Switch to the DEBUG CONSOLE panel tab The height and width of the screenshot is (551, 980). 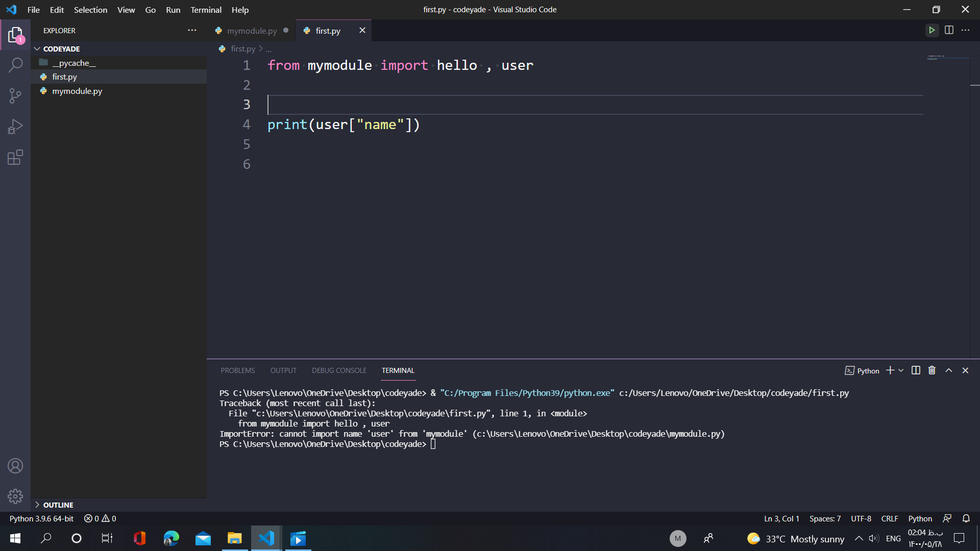339,370
